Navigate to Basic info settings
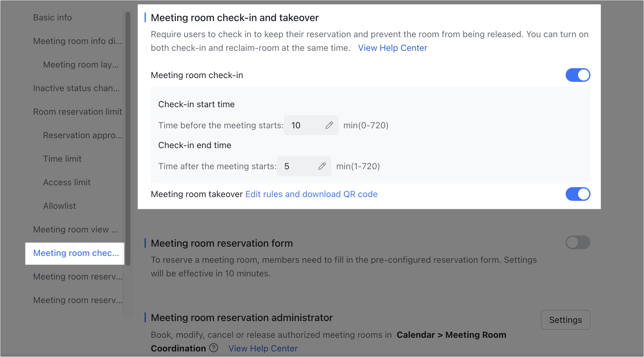Viewport: 644px width, 357px height. (53, 17)
